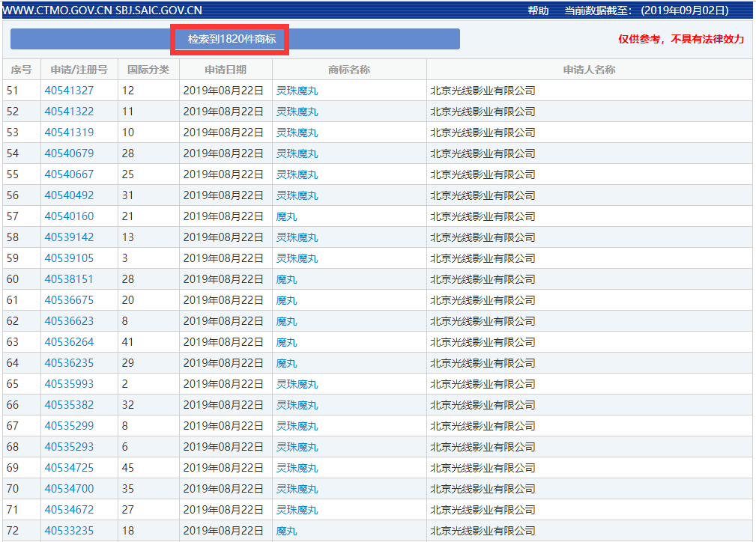
Task: Click registration number 40536264
Action: click(x=69, y=342)
